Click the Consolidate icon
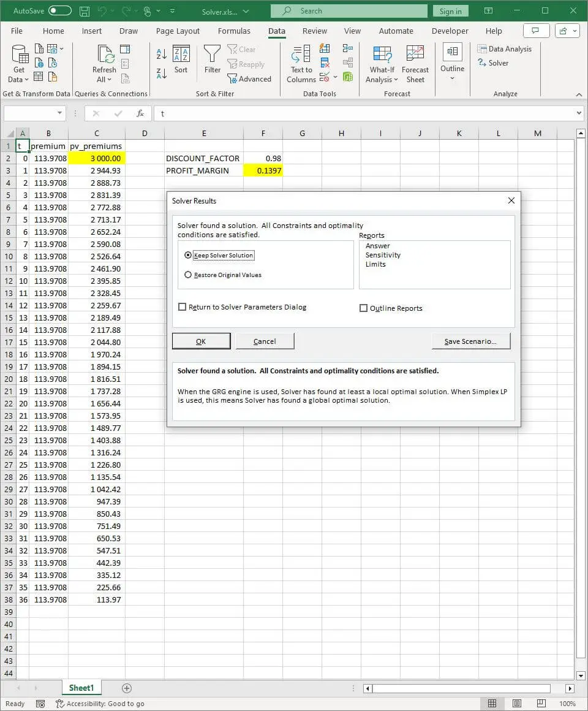The image size is (588, 711). point(347,48)
